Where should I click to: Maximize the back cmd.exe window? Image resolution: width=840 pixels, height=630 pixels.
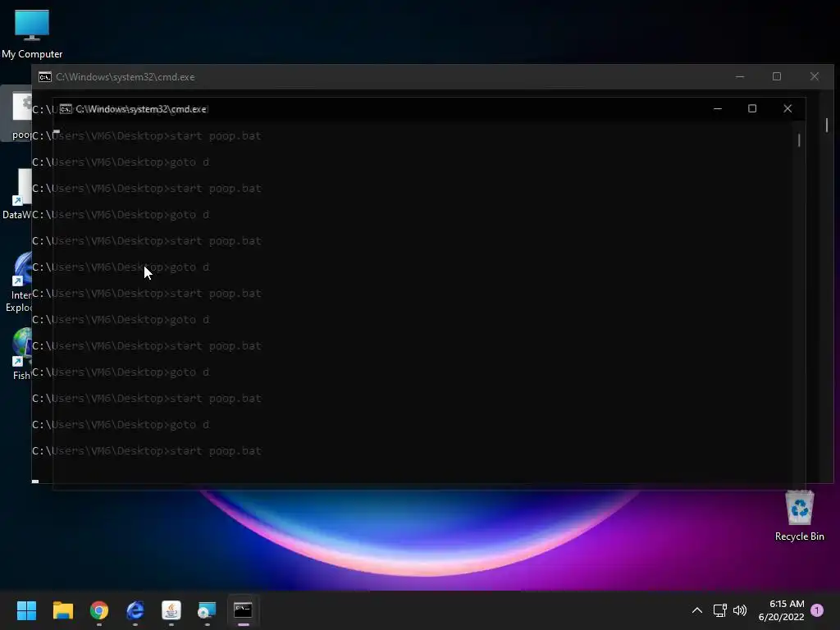click(777, 76)
